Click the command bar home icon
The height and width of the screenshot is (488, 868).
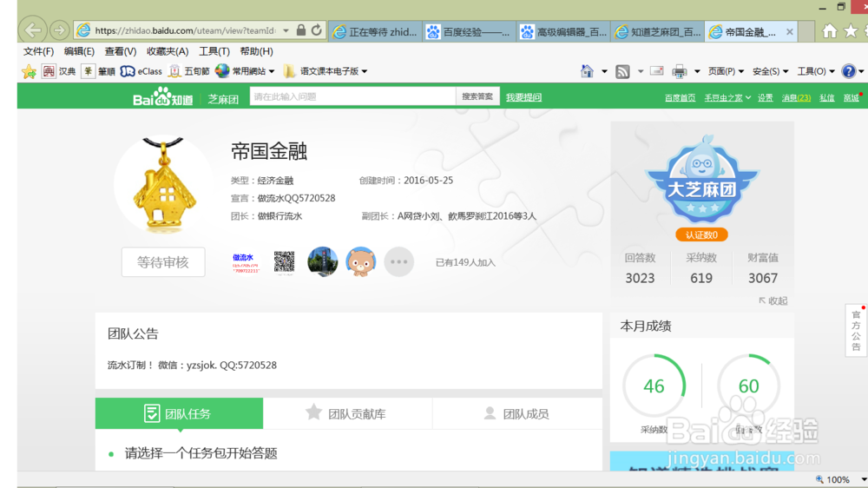[587, 71]
